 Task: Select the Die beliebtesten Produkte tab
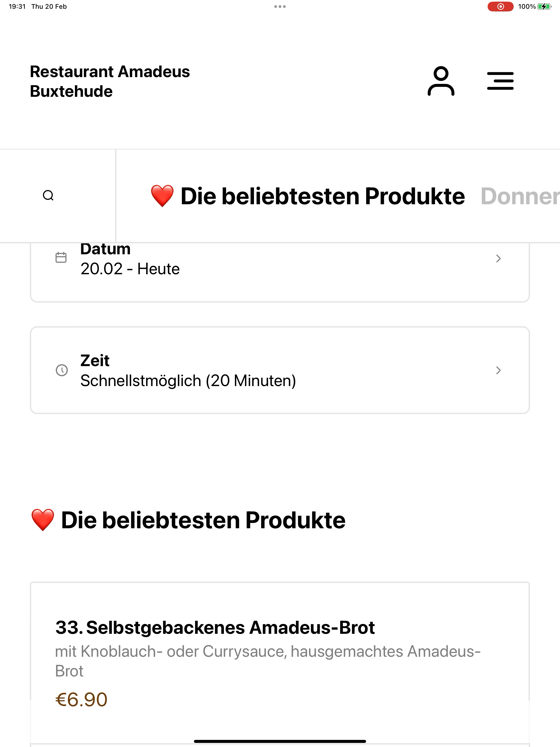(307, 196)
